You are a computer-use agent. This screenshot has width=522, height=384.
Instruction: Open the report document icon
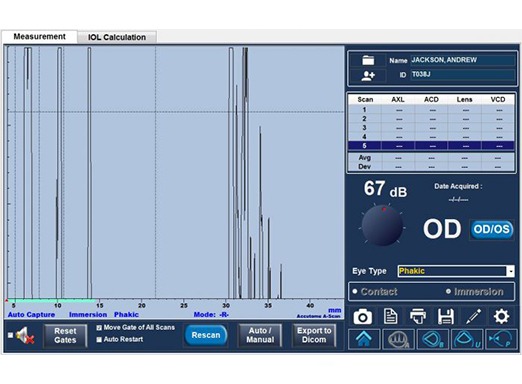pyautogui.click(x=390, y=316)
